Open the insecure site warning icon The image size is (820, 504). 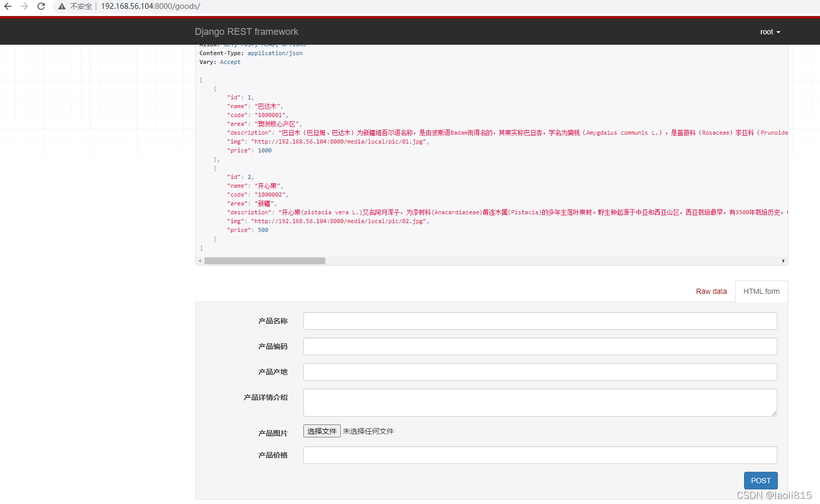pos(62,6)
